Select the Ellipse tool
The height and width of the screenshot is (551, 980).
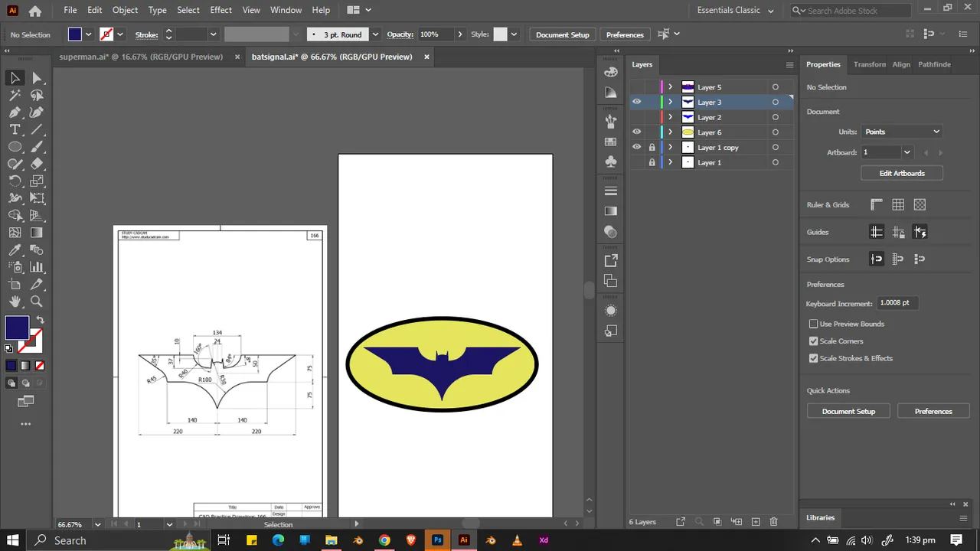tap(15, 147)
